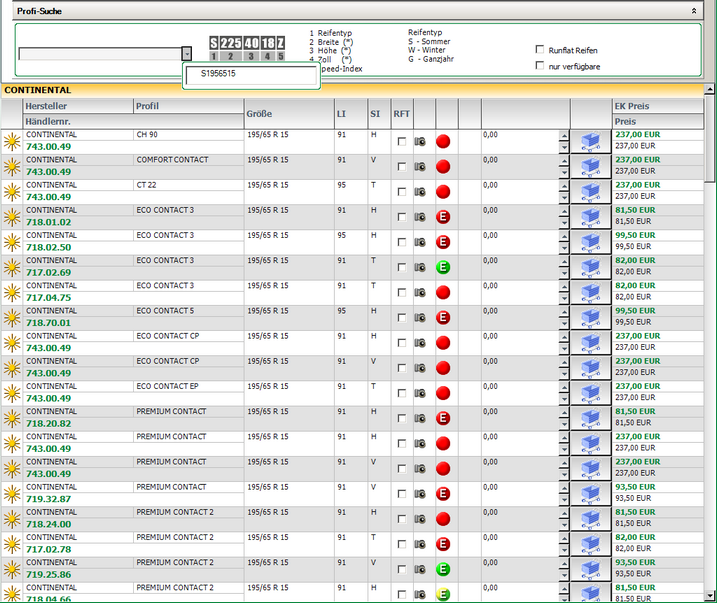Click red E status for tire 718.01.02

click(x=443, y=217)
